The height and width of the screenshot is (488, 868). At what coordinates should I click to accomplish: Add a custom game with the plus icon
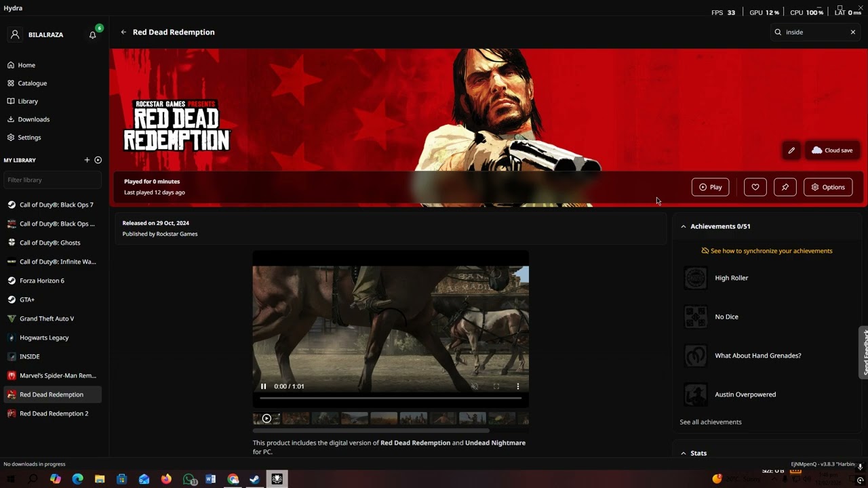point(87,160)
